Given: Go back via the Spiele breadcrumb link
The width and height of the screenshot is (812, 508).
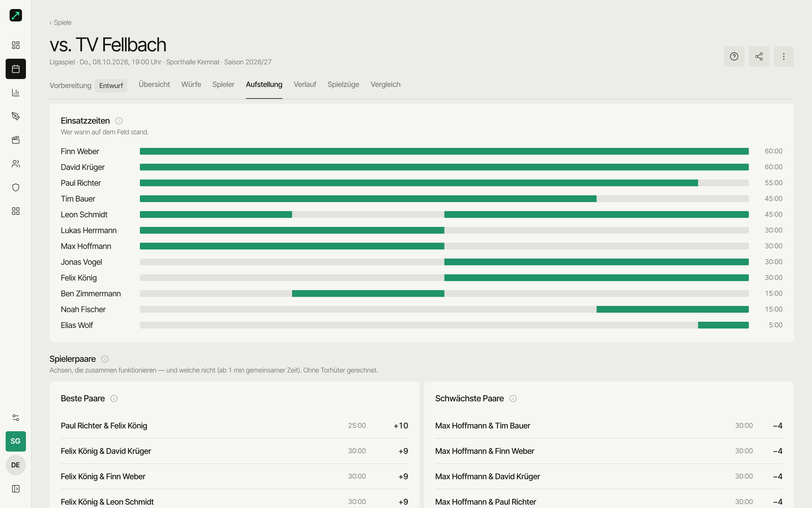Looking at the screenshot, I should [x=61, y=23].
